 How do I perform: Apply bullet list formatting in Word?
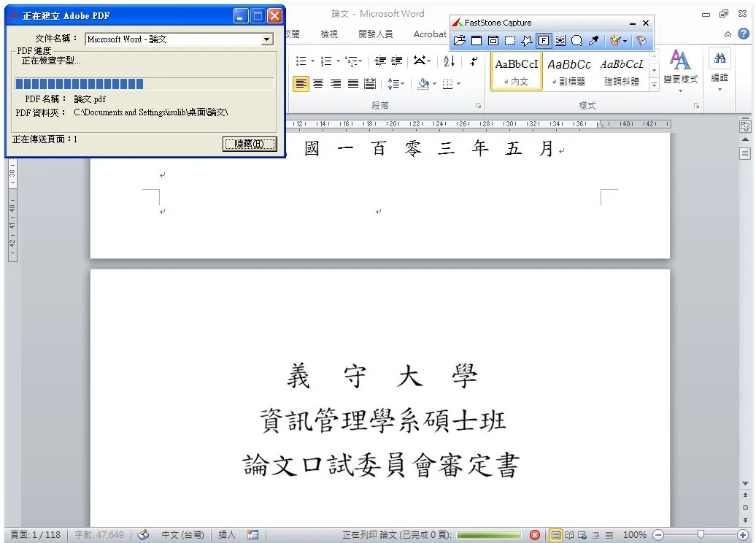coord(301,61)
